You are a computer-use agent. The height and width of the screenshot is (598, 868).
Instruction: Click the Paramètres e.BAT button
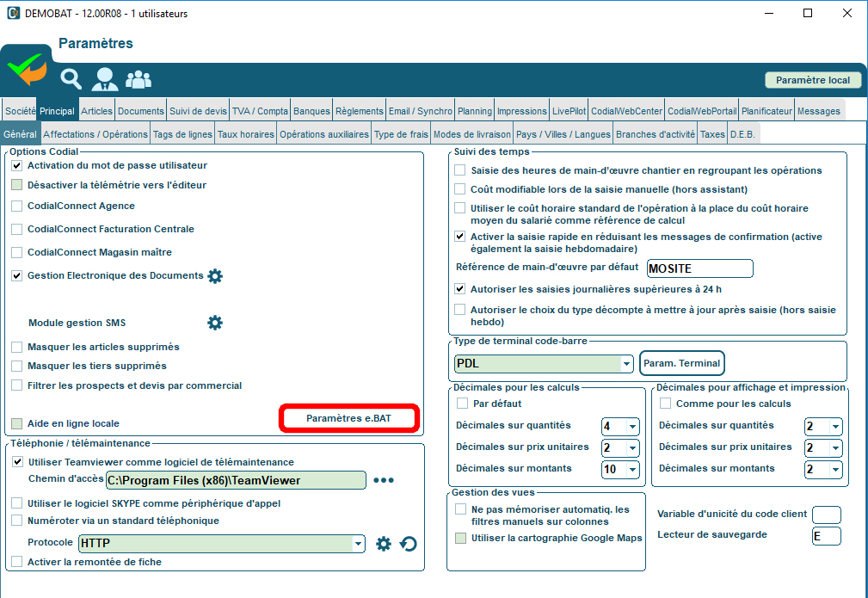click(348, 418)
